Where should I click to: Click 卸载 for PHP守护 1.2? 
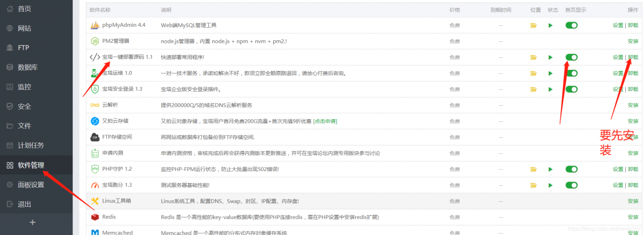[x=633, y=170]
